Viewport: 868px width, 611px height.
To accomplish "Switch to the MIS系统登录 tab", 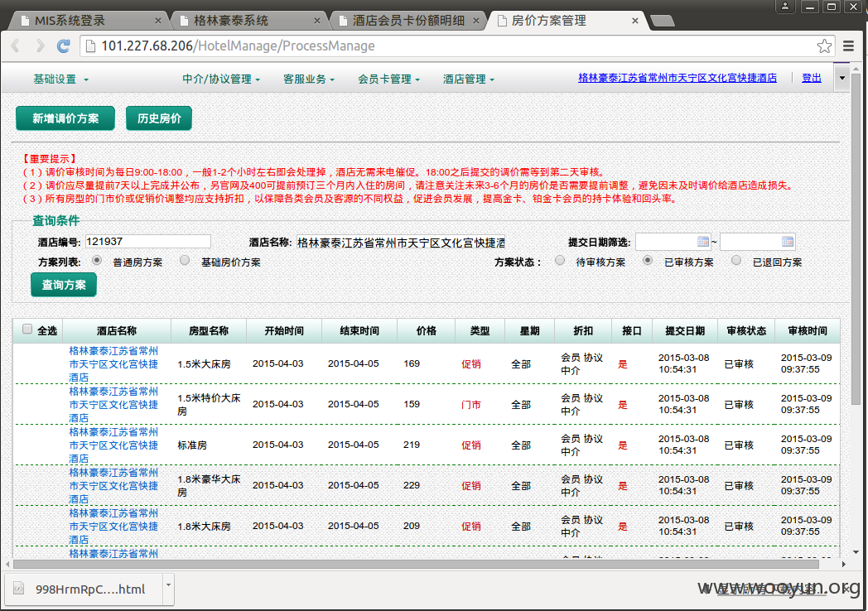I will click(x=89, y=21).
